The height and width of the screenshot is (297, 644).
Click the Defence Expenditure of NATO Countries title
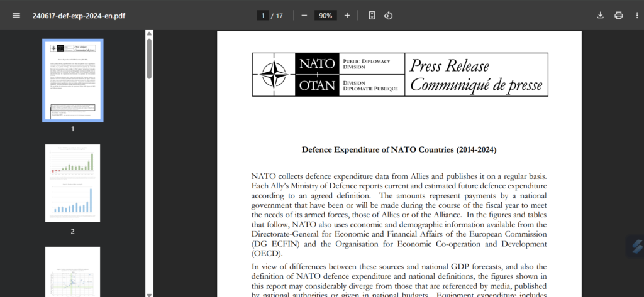pos(399,149)
